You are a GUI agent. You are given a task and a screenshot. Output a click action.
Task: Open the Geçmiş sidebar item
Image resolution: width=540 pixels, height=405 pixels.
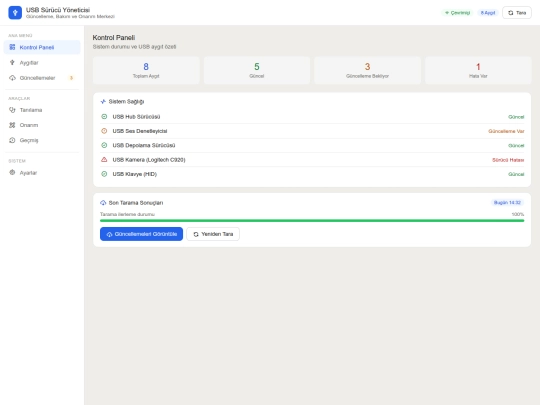tap(42, 140)
